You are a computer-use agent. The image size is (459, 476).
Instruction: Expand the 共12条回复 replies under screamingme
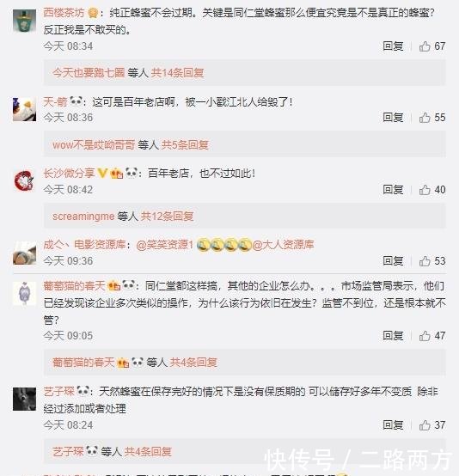pyautogui.click(x=167, y=217)
